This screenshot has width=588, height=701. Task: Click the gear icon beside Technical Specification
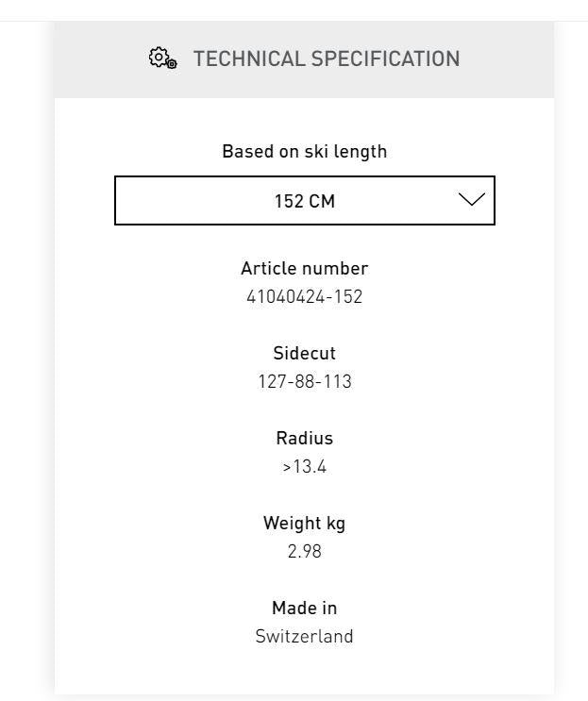tap(159, 57)
